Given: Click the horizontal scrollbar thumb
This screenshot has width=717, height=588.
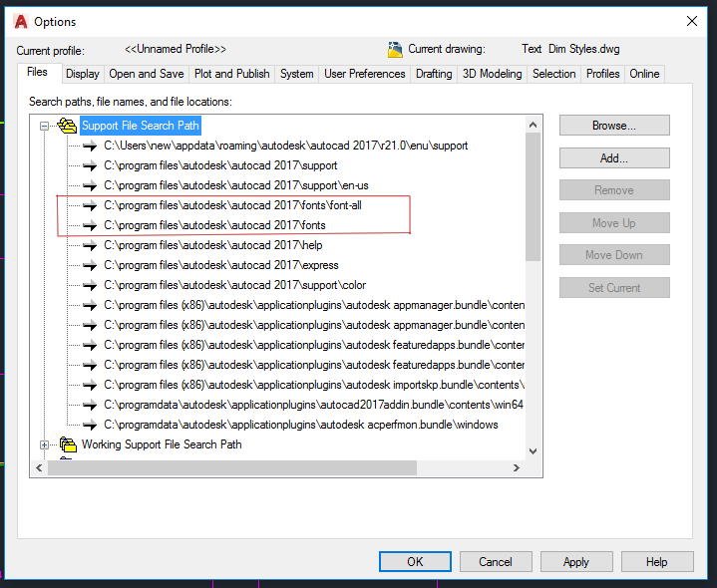Looking at the screenshot, I should [x=232, y=467].
